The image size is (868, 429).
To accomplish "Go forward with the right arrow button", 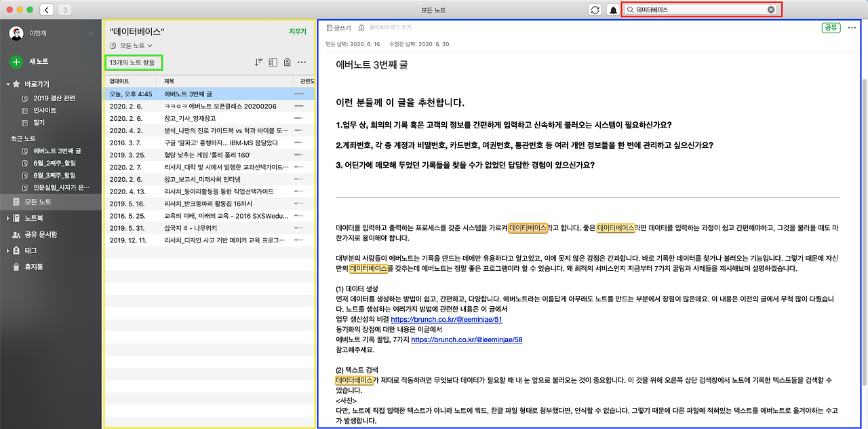I will pos(65,10).
